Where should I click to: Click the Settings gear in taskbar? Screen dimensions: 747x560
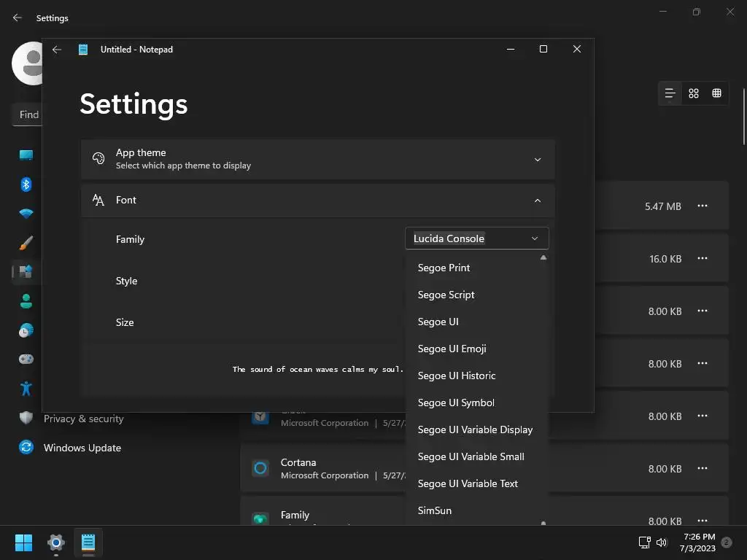coord(56,542)
